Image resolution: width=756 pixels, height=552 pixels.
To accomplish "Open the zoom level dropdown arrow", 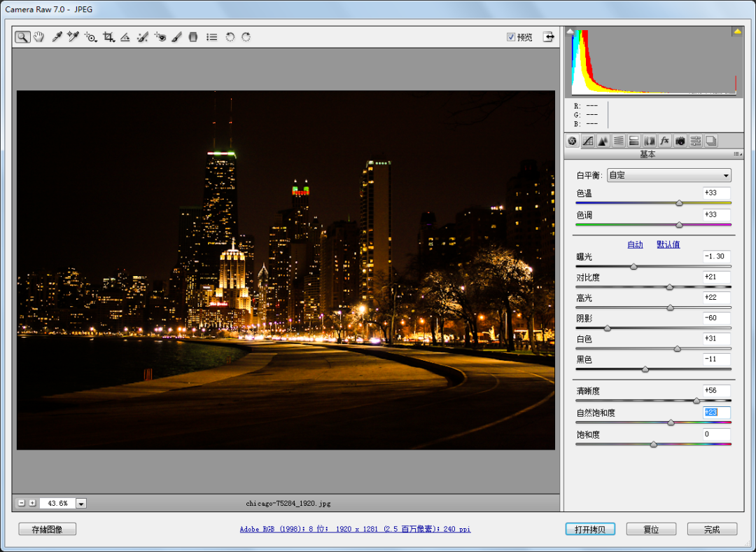I will [81, 503].
